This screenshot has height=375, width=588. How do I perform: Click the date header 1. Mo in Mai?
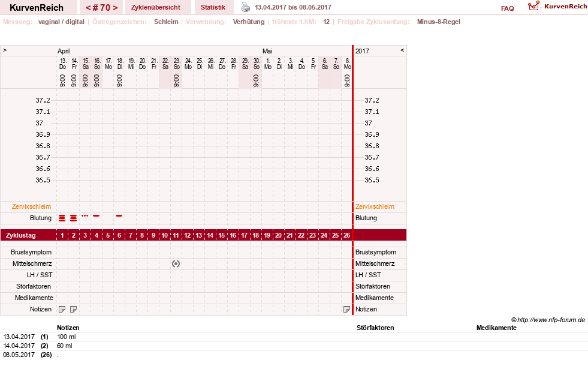[268, 64]
